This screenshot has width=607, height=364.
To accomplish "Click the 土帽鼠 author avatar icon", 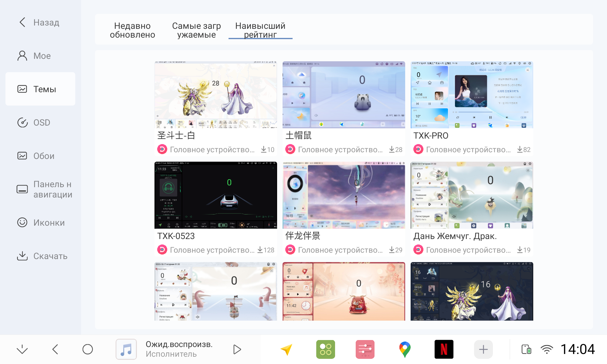I will coord(290,149).
